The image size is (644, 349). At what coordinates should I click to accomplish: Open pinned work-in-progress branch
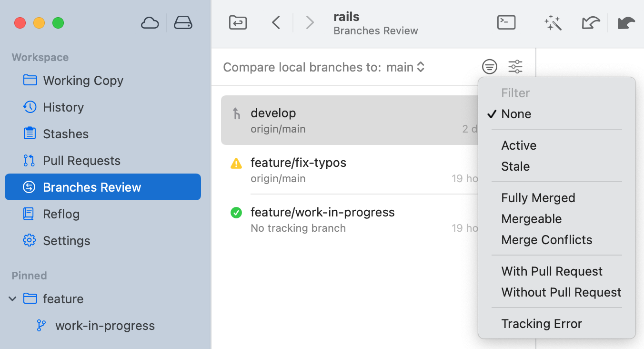pyautogui.click(x=105, y=326)
